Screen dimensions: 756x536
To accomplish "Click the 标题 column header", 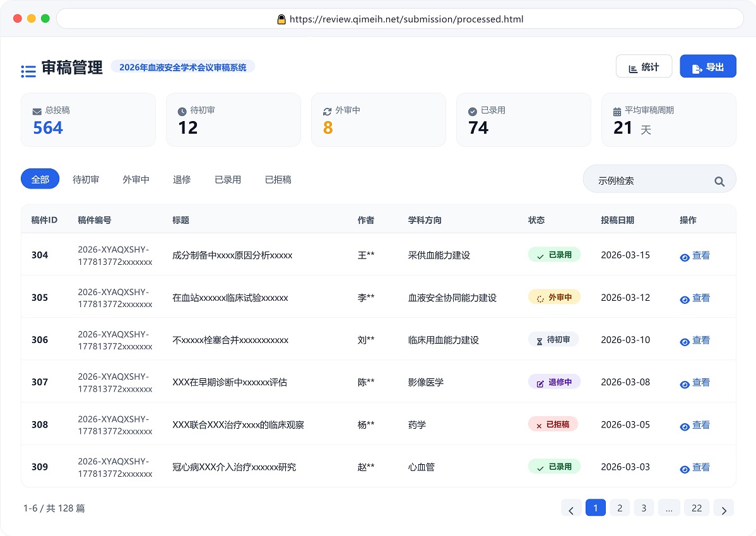I will (x=181, y=220).
